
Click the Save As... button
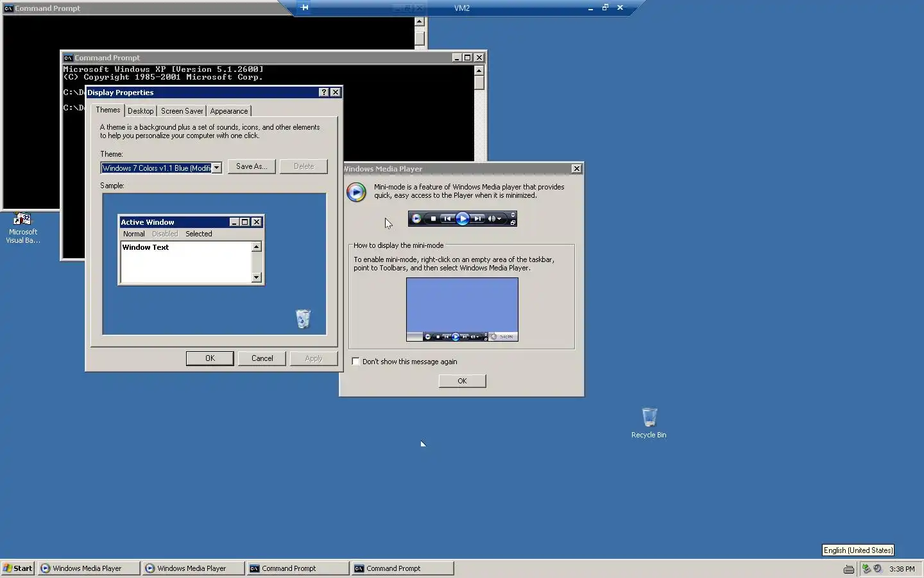coord(252,166)
